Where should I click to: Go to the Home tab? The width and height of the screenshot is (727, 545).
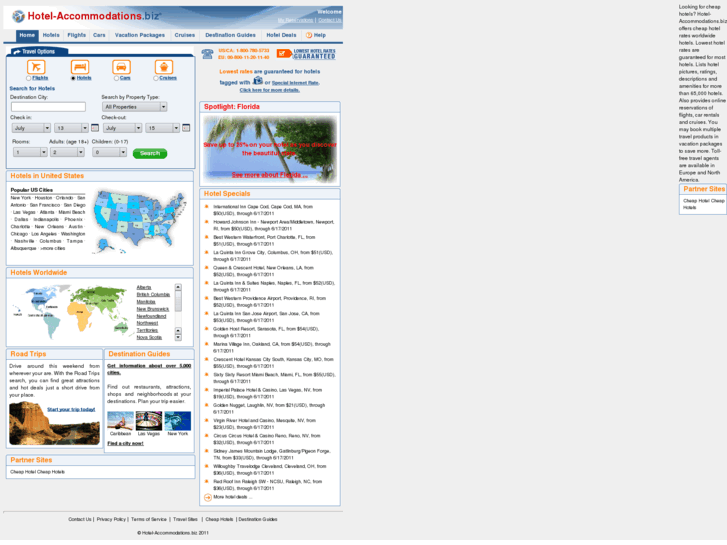[x=27, y=35]
